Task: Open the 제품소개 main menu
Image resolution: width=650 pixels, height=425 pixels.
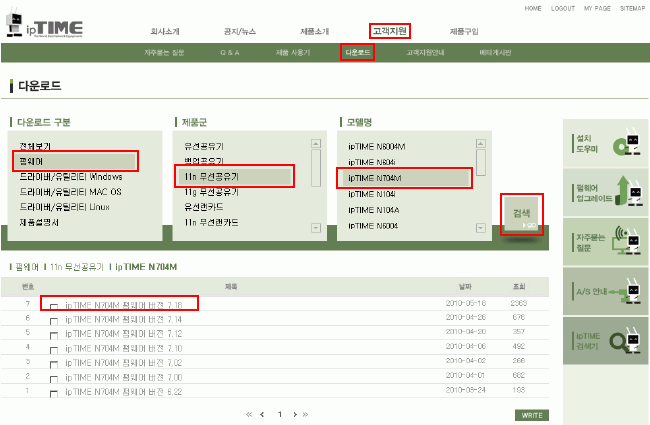Action: click(x=315, y=32)
